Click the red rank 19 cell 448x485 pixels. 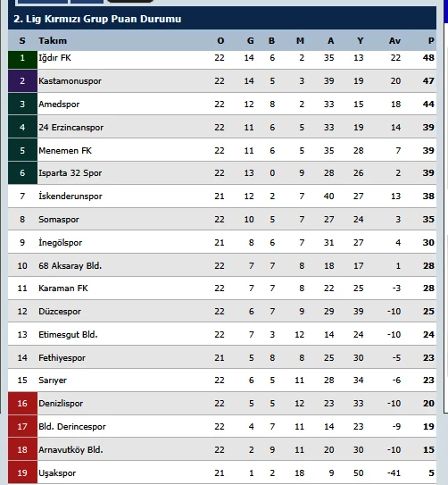(x=22, y=472)
